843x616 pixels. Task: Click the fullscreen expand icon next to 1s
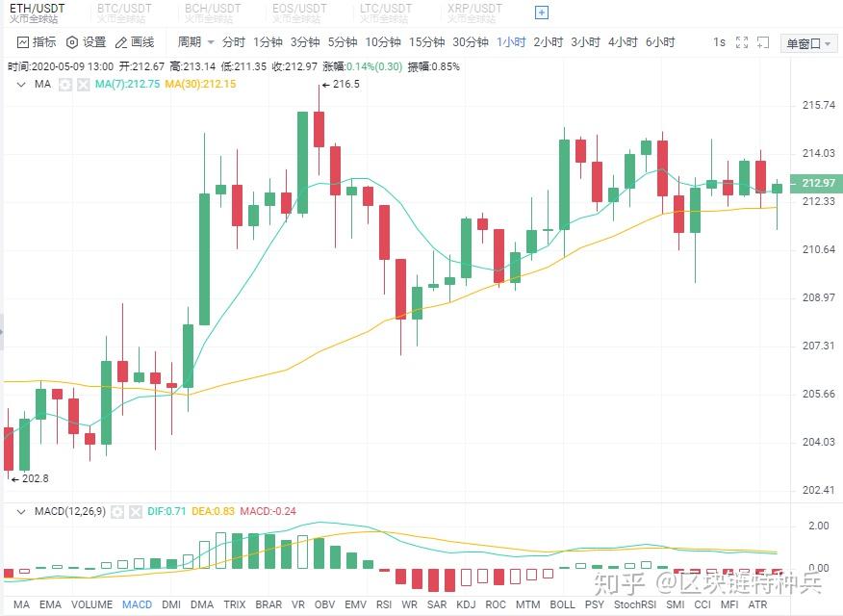741,41
